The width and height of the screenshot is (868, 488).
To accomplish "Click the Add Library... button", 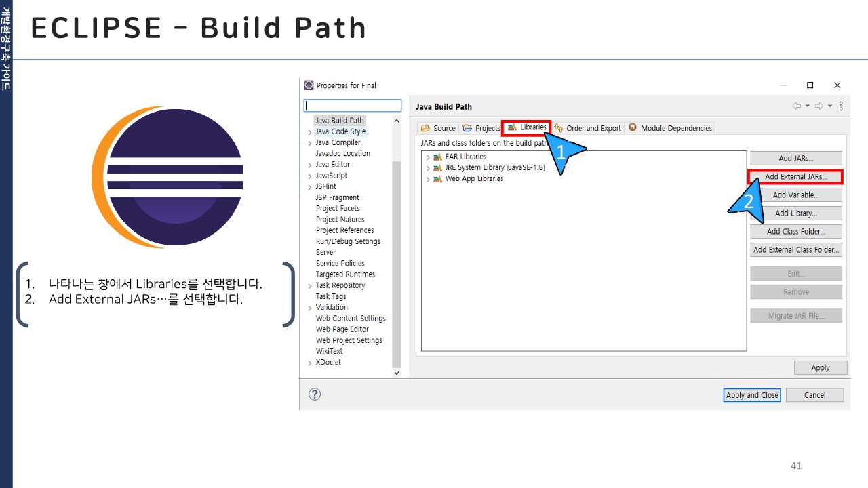I will click(796, 213).
